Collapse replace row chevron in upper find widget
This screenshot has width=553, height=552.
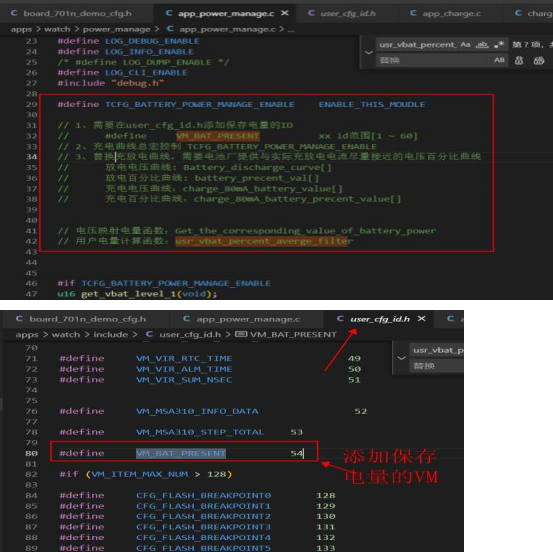tap(369, 53)
